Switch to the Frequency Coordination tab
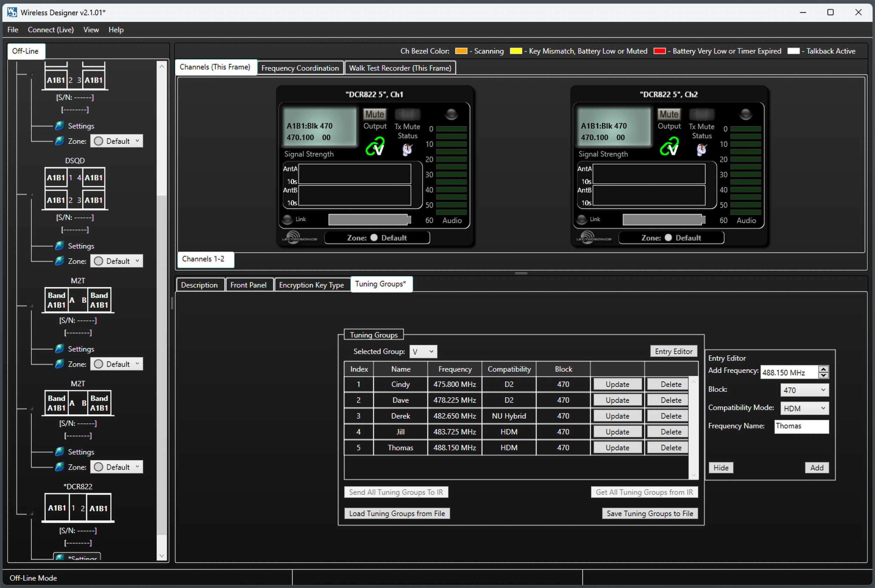 click(300, 68)
